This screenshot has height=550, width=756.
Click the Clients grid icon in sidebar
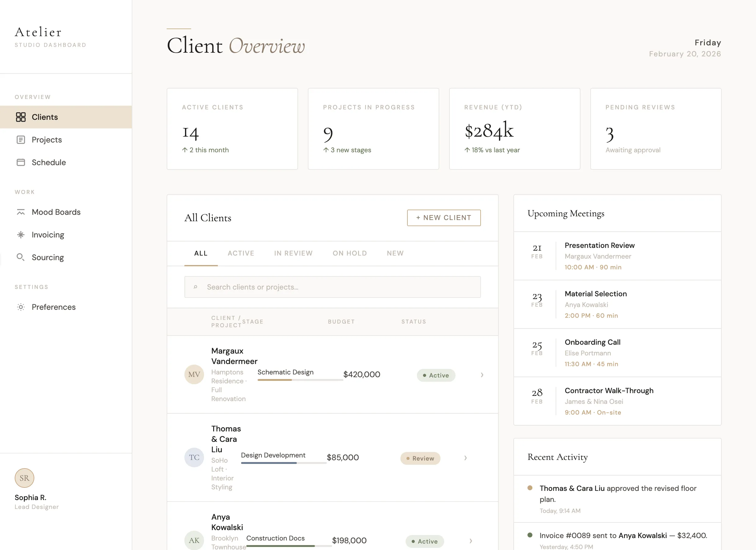coord(21,117)
